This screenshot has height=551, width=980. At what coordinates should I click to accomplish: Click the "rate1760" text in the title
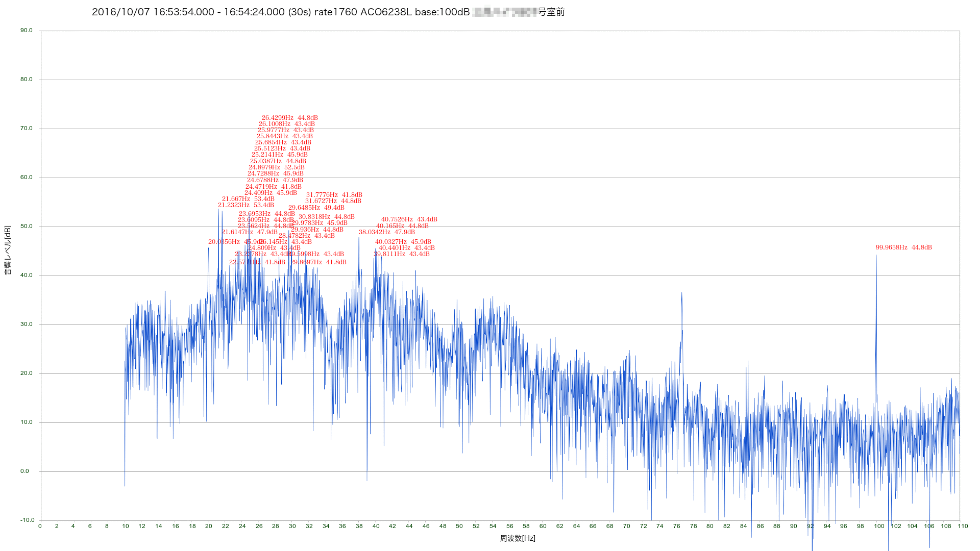pyautogui.click(x=335, y=12)
